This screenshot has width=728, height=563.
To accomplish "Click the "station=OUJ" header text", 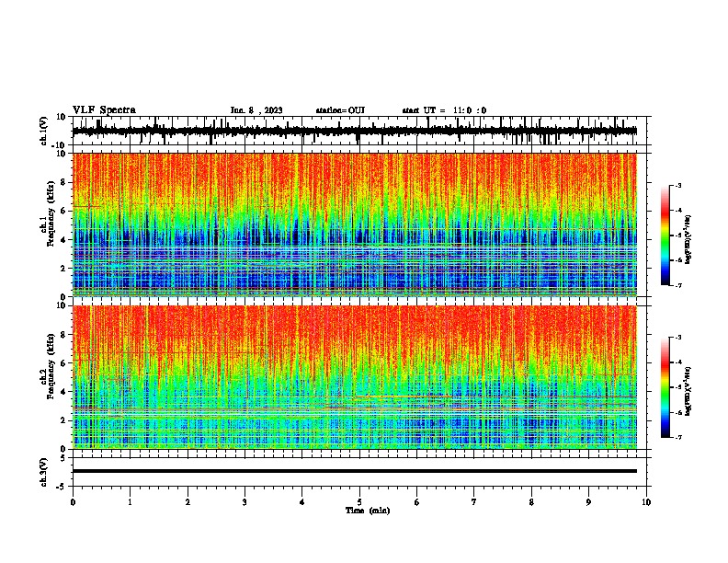I will [x=340, y=110].
